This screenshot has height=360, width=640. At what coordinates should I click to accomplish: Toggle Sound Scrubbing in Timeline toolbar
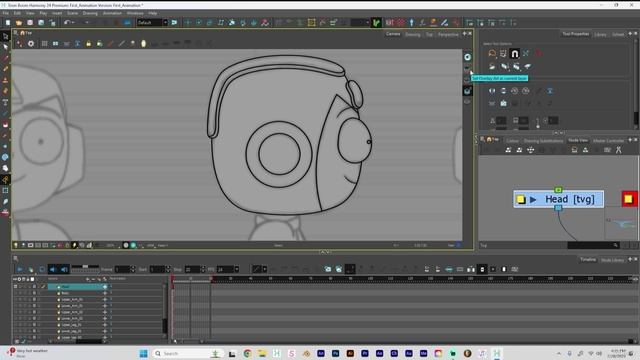(64, 269)
